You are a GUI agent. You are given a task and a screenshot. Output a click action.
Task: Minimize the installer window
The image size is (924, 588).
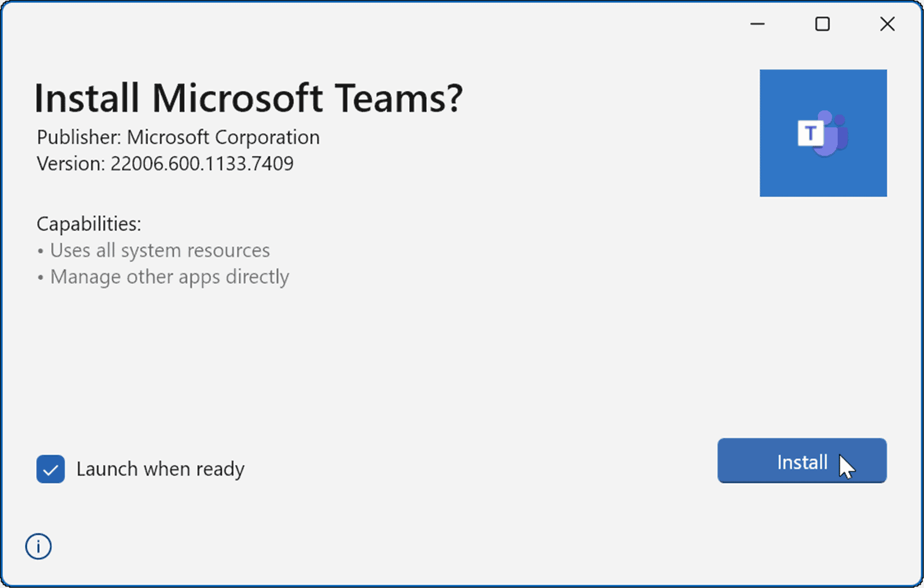[x=757, y=24]
